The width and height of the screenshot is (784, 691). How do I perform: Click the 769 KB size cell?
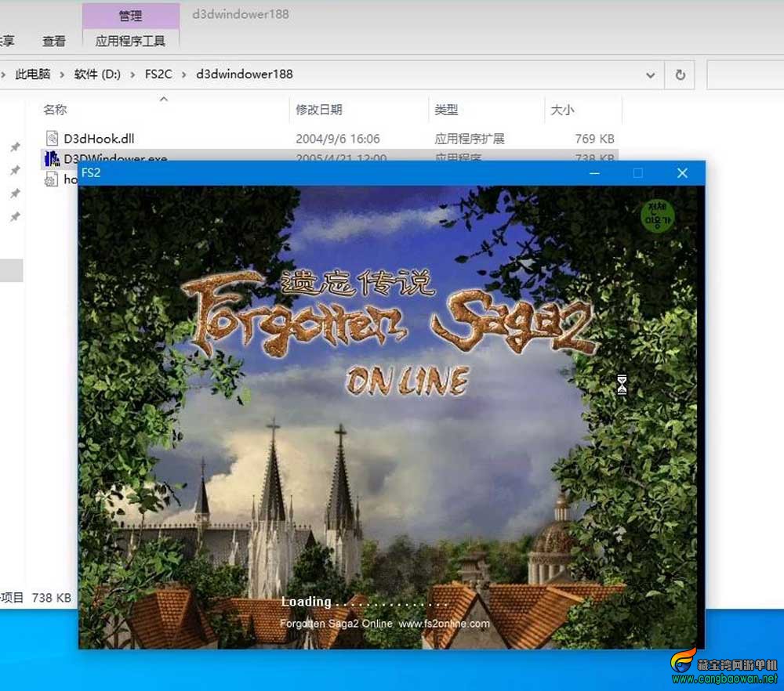click(x=594, y=139)
